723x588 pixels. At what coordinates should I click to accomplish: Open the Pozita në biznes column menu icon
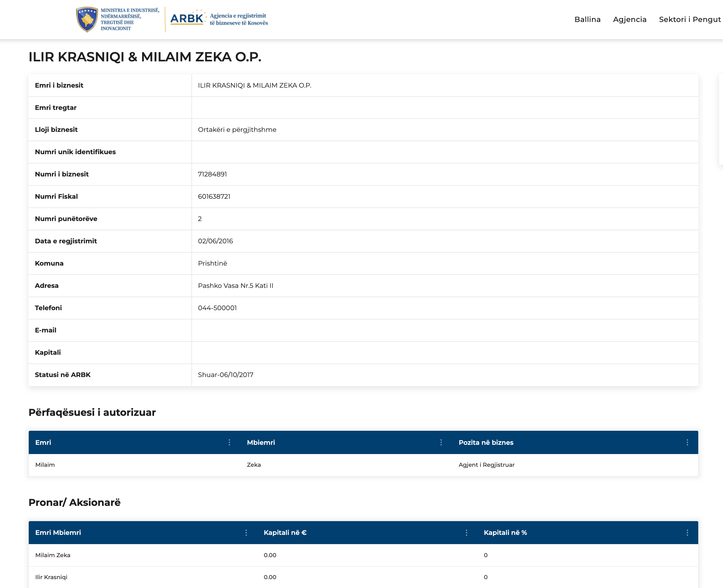tap(687, 442)
